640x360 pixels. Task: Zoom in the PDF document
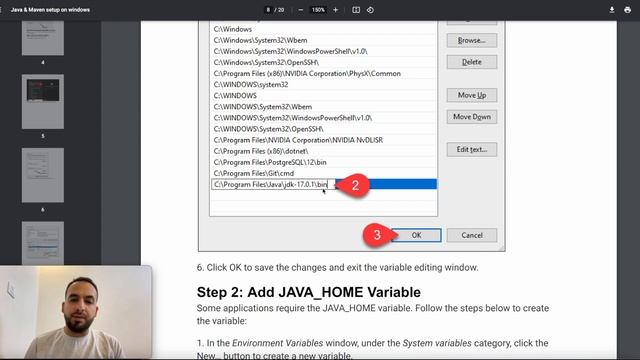[x=336, y=10]
